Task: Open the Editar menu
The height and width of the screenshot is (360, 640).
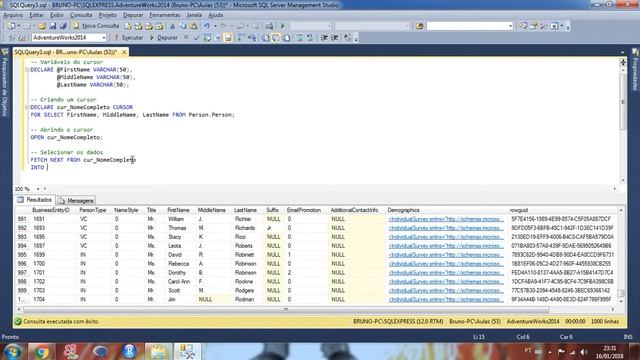Action: [36, 15]
